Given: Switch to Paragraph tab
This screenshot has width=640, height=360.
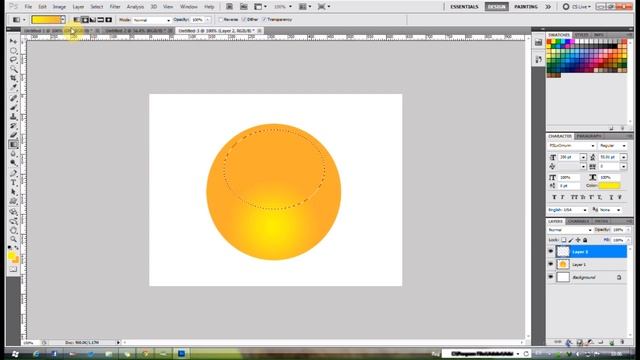Looking at the screenshot, I should coord(589,136).
